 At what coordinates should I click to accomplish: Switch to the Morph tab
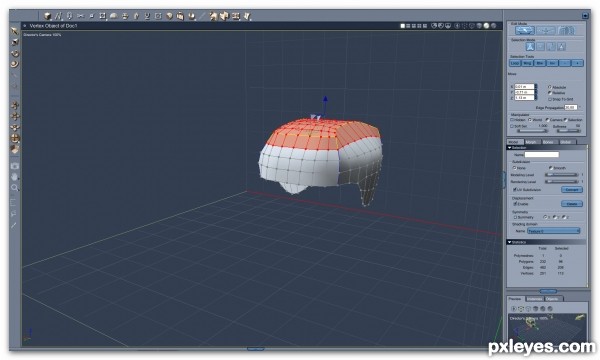click(532, 142)
